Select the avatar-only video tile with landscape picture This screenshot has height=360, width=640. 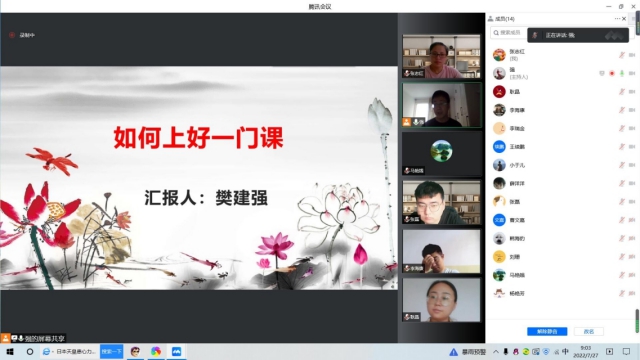click(x=441, y=154)
